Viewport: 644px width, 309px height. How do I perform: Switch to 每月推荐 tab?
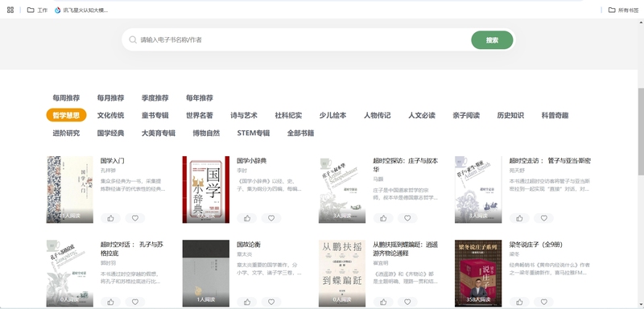tap(110, 98)
